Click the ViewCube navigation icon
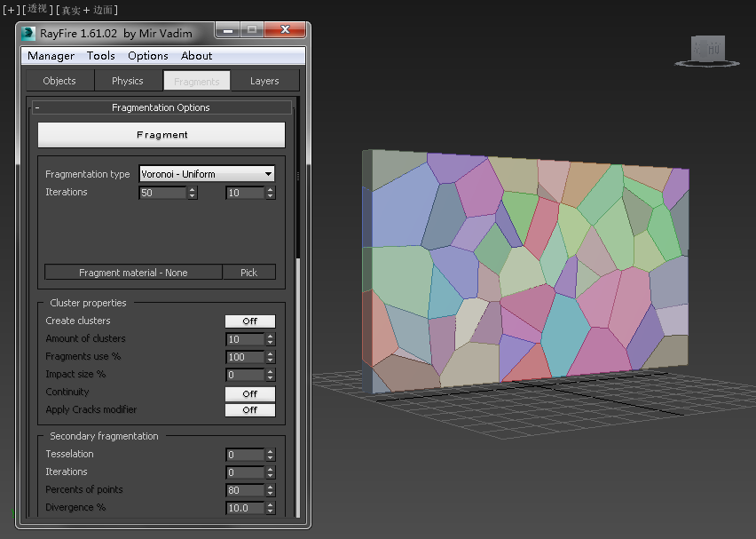The width and height of the screenshot is (756, 539). 708,50
